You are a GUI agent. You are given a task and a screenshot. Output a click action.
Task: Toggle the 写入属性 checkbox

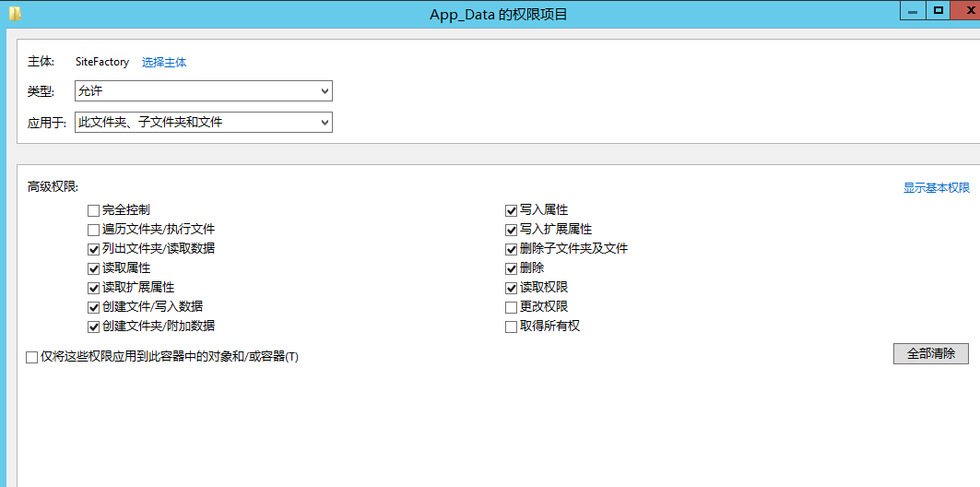[512, 210]
